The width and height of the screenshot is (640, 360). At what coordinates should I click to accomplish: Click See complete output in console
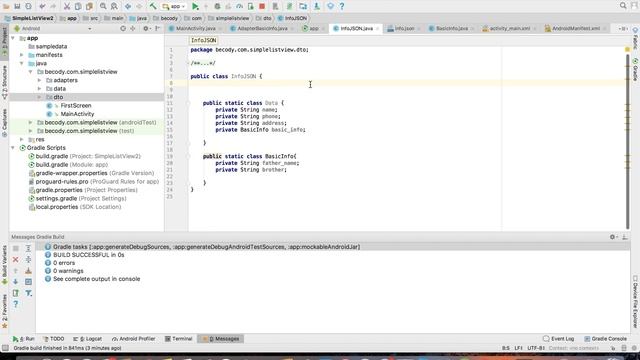96,279
